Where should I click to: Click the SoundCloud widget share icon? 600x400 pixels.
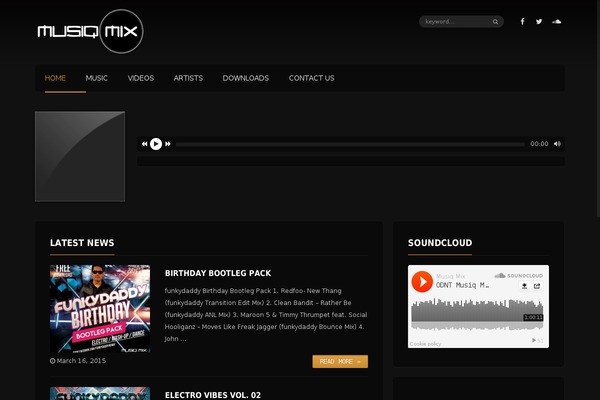click(537, 286)
